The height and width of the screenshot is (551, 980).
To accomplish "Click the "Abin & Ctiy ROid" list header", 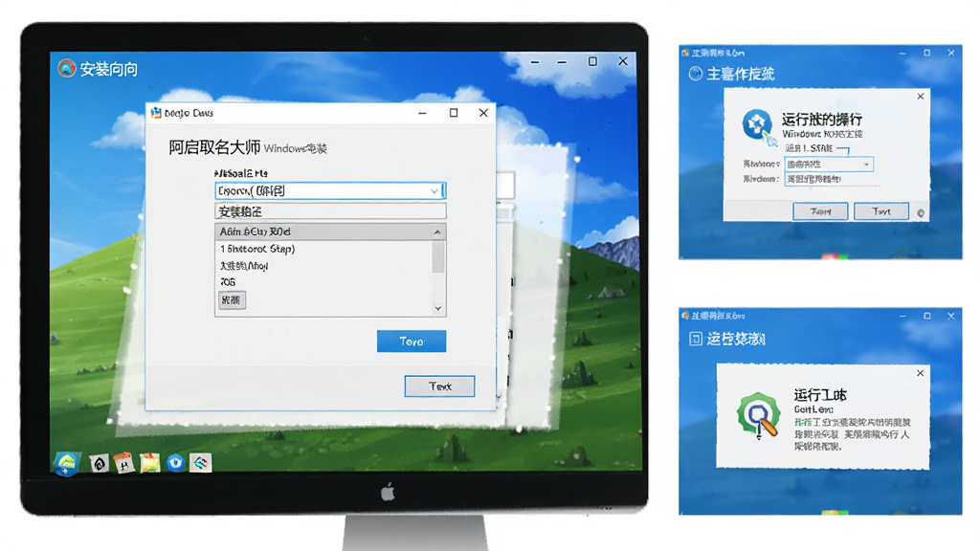I will click(323, 231).
